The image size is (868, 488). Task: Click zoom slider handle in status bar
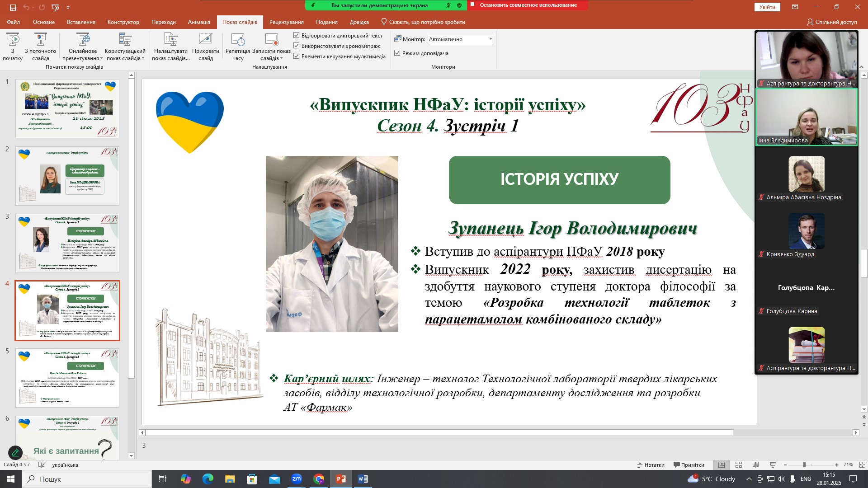point(804,465)
